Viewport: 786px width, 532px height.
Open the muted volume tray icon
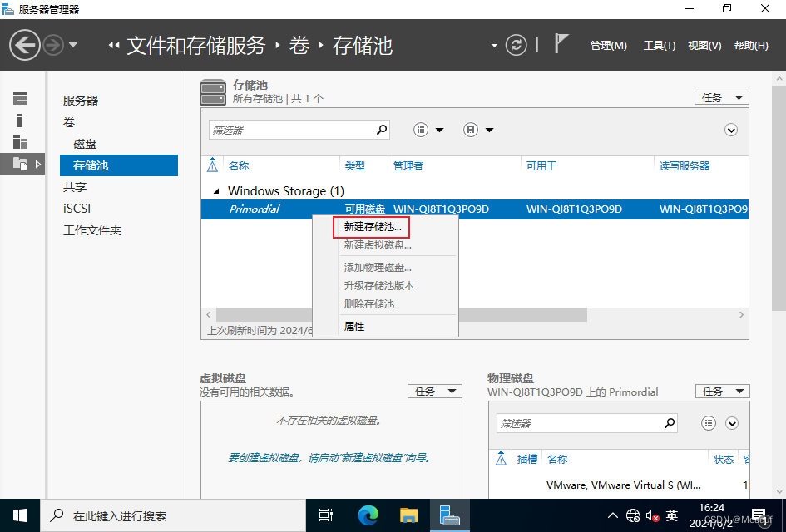(652, 515)
